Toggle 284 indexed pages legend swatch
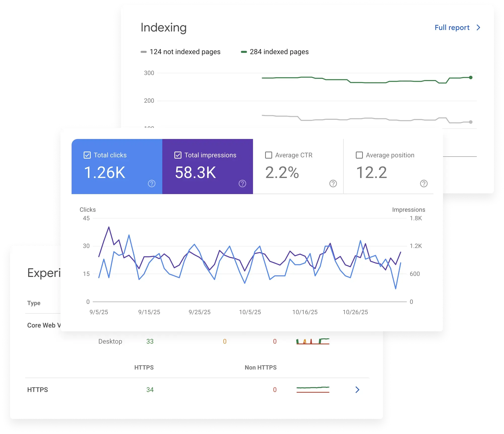Image resolution: width=504 pixels, height=434 pixels. click(x=244, y=52)
